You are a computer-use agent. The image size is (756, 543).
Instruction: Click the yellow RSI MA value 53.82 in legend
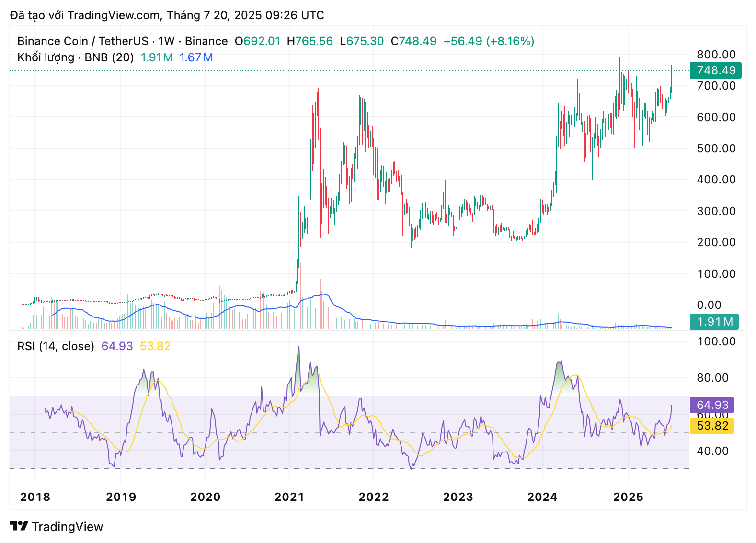(155, 346)
